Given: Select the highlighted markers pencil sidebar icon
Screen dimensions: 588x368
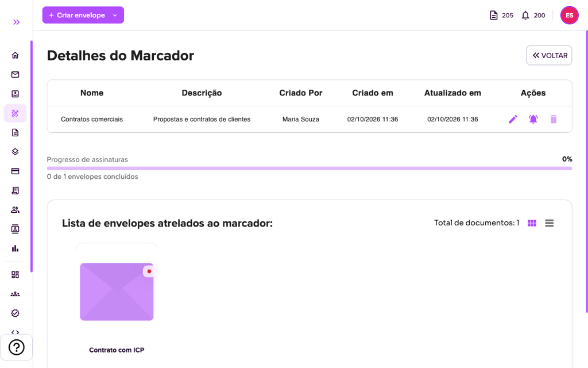Looking at the screenshot, I should click(15, 113).
